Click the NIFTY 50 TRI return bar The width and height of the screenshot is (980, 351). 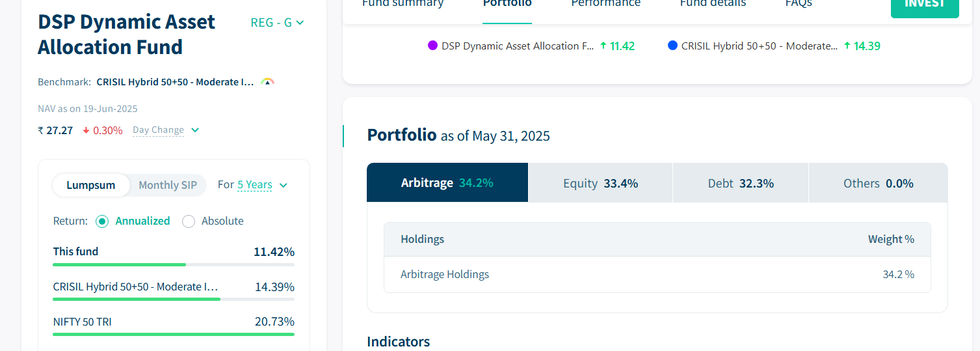[173, 334]
